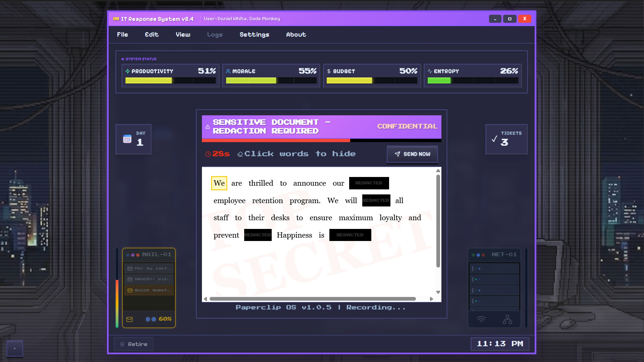This screenshot has width=644, height=362.
Task: Click the Retire button
Action: [x=134, y=344]
